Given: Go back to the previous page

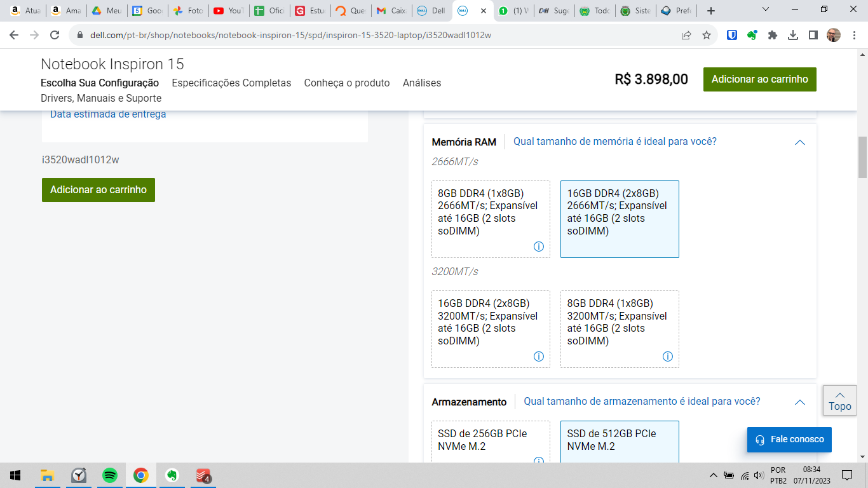Looking at the screenshot, I should (14, 35).
